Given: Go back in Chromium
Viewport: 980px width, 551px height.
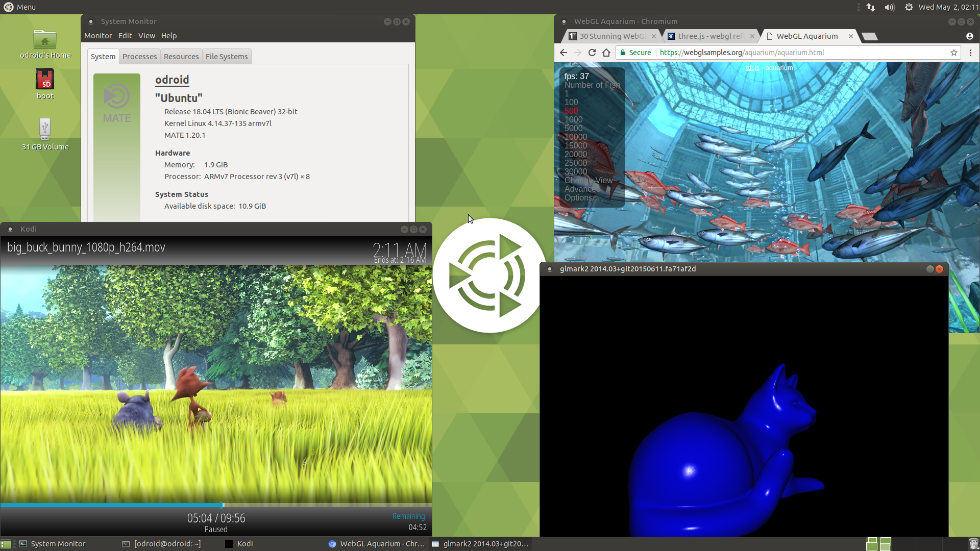Looking at the screenshot, I should tap(563, 53).
